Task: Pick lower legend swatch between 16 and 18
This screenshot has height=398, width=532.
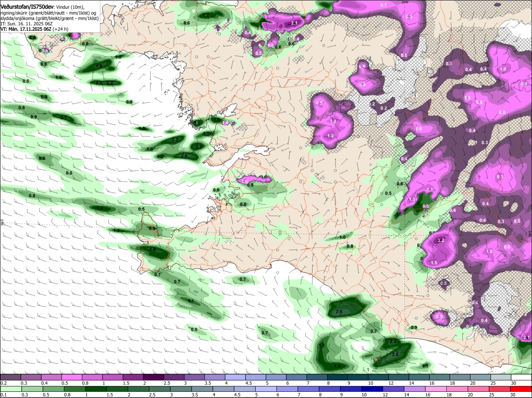Action: pos(436,389)
